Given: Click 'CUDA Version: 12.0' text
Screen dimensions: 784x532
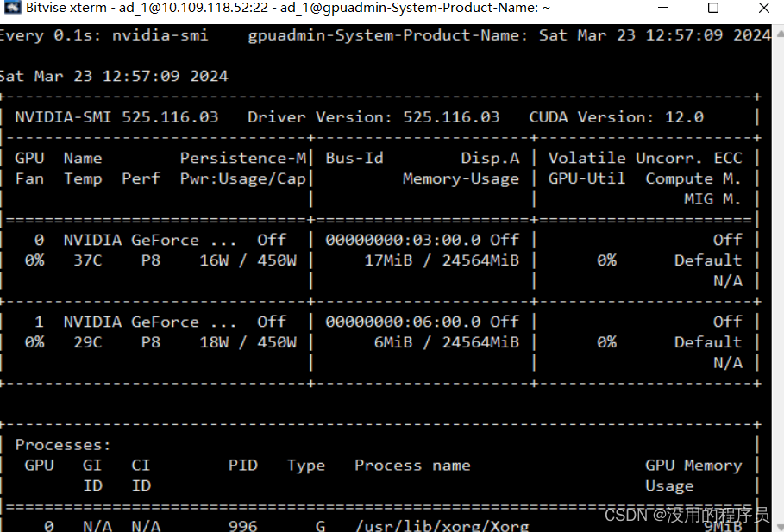Looking at the screenshot, I should [617, 117].
